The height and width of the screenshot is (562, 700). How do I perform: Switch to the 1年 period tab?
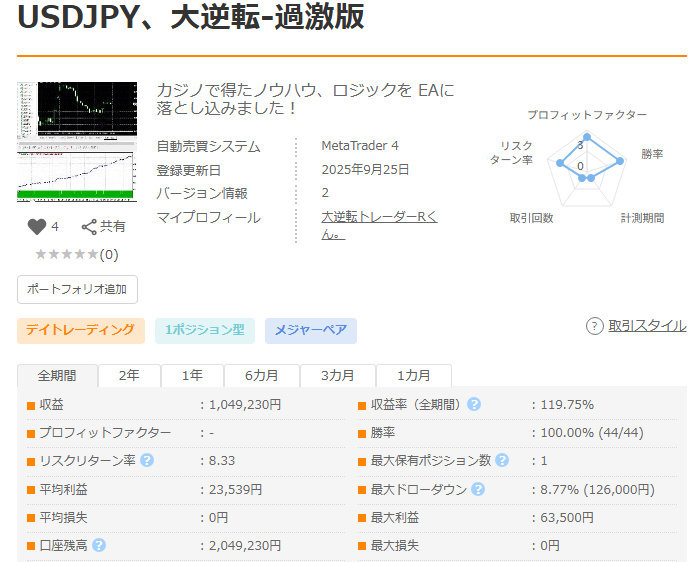point(192,376)
